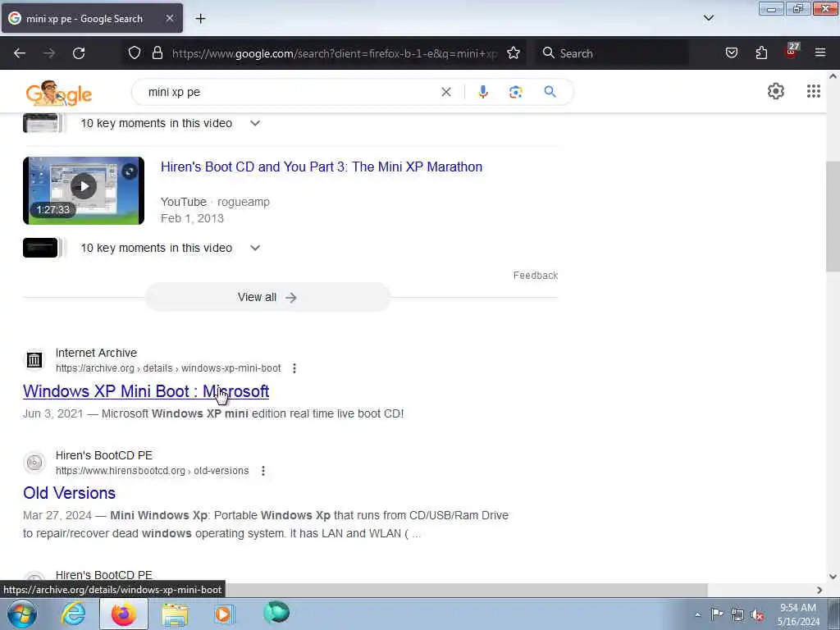Start Google voice search microphone

point(482,92)
